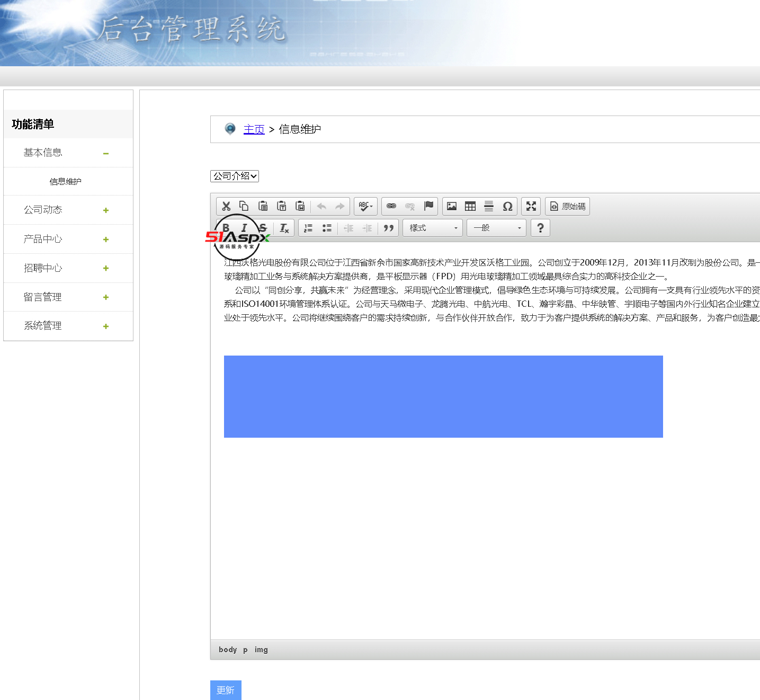Toggle the bulleted list
The image size is (760, 700).
point(327,228)
